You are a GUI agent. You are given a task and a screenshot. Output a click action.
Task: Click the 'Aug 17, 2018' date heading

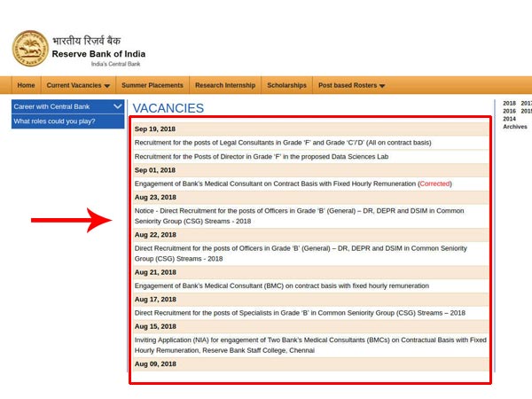(155, 300)
